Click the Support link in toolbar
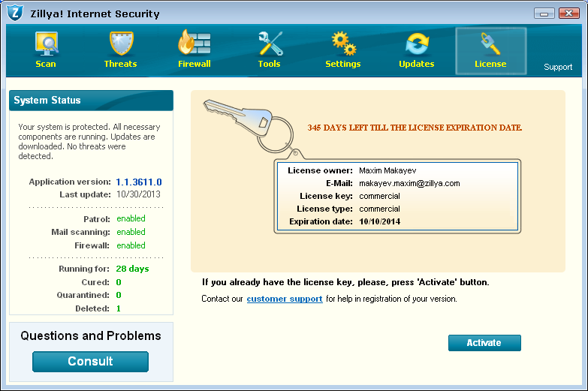The width and height of the screenshot is (588, 391). coord(558,67)
